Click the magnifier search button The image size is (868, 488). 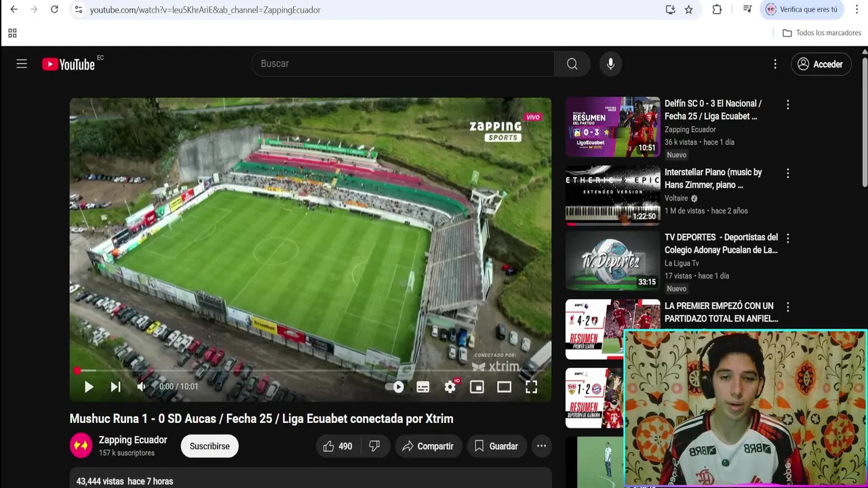(572, 64)
